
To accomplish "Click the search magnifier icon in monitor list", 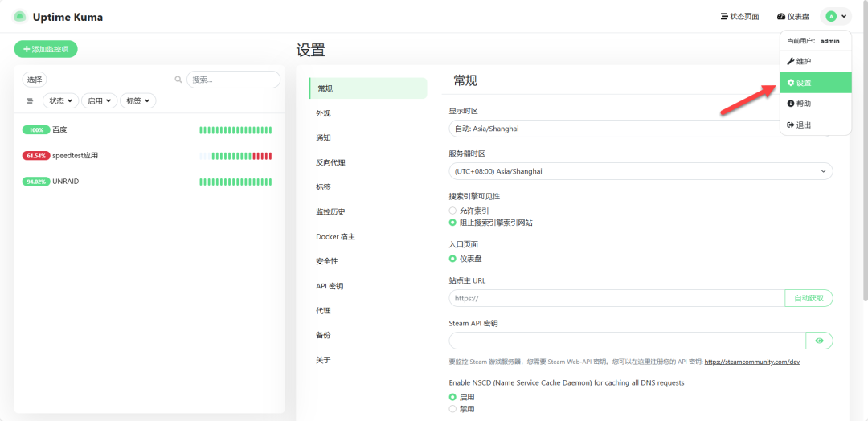I will point(178,80).
